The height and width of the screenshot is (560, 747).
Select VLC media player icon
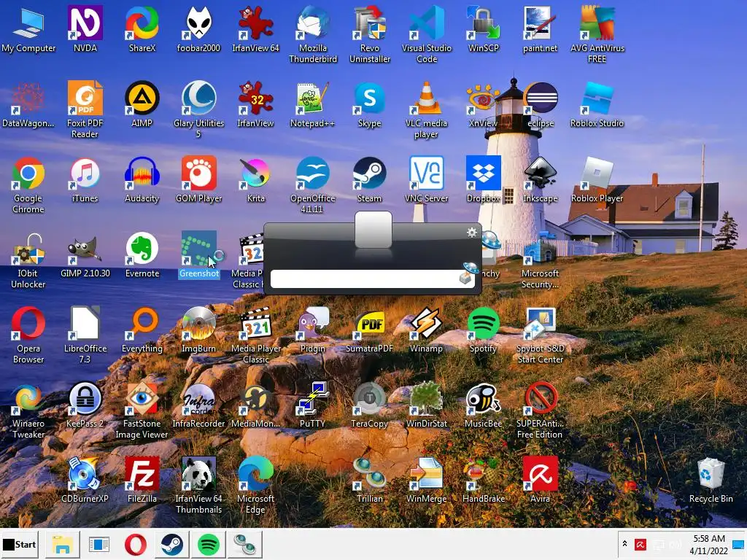point(426,109)
